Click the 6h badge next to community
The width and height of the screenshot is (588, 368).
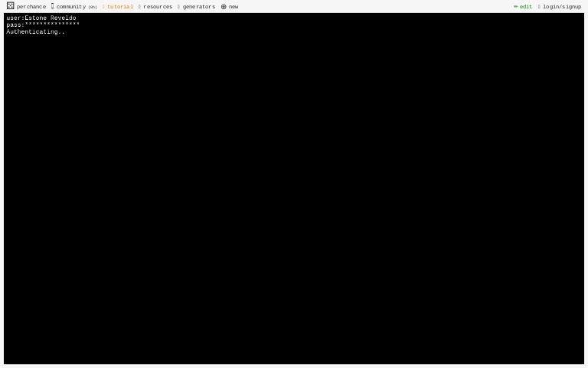93,7
